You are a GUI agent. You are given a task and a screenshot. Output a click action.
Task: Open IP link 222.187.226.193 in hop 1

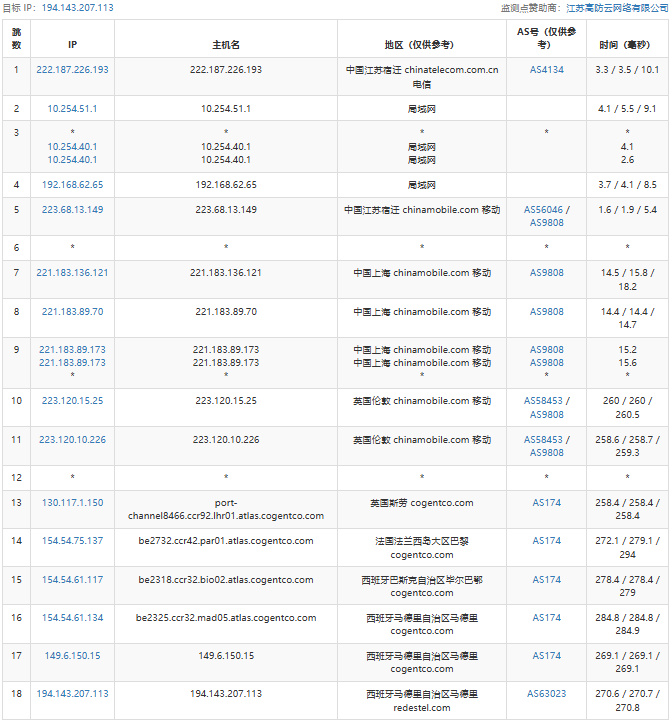[73, 70]
